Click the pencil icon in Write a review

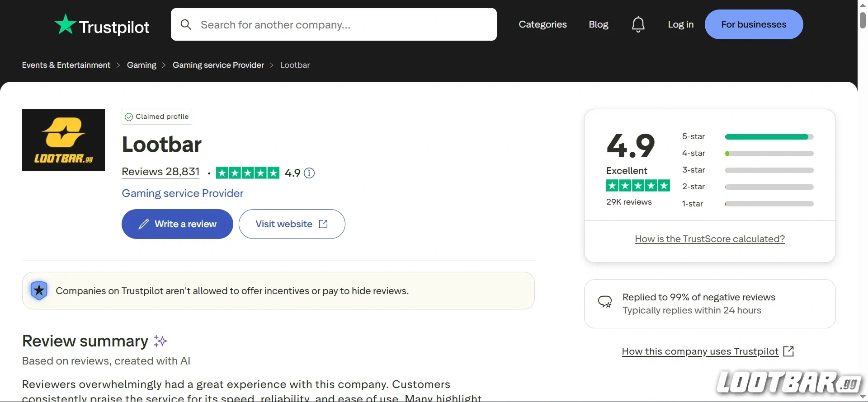[x=143, y=224]
